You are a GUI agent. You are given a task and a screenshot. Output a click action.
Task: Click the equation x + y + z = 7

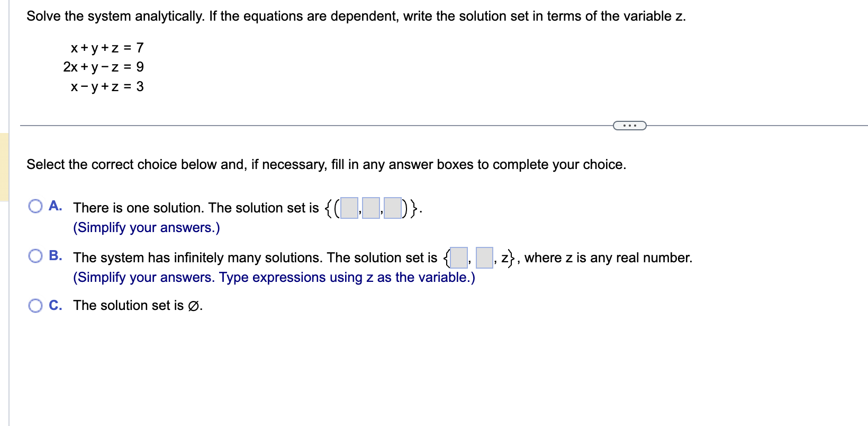coord(106,48)
